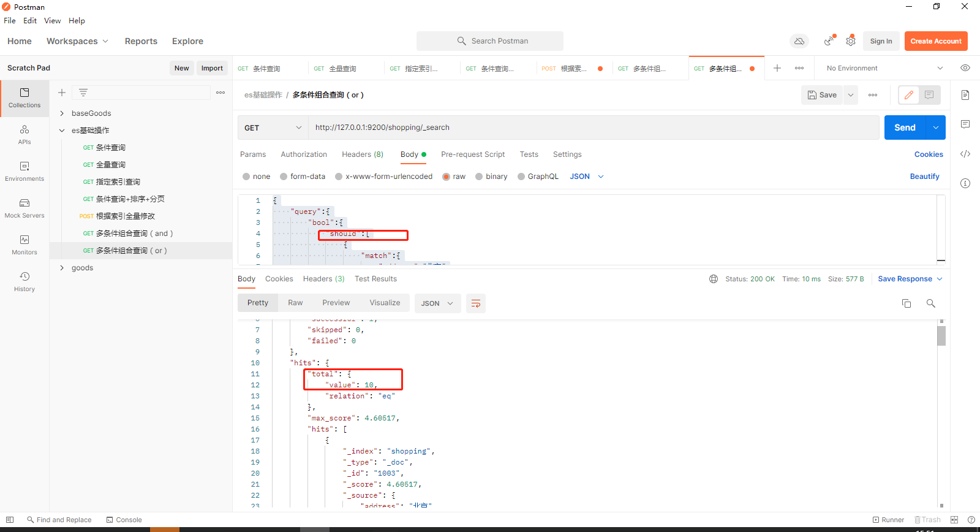Open the Save Response dropdown
The image size is (980, 532).
click(910, 279)
